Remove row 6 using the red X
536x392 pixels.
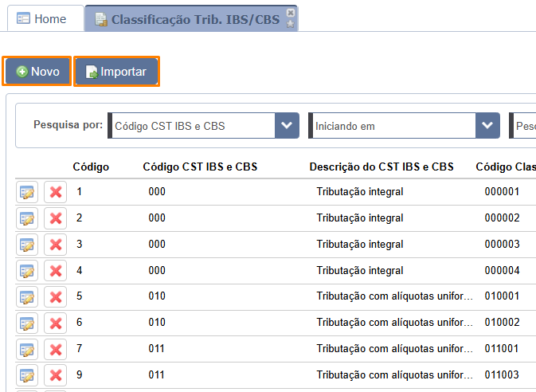pos(56,323)
